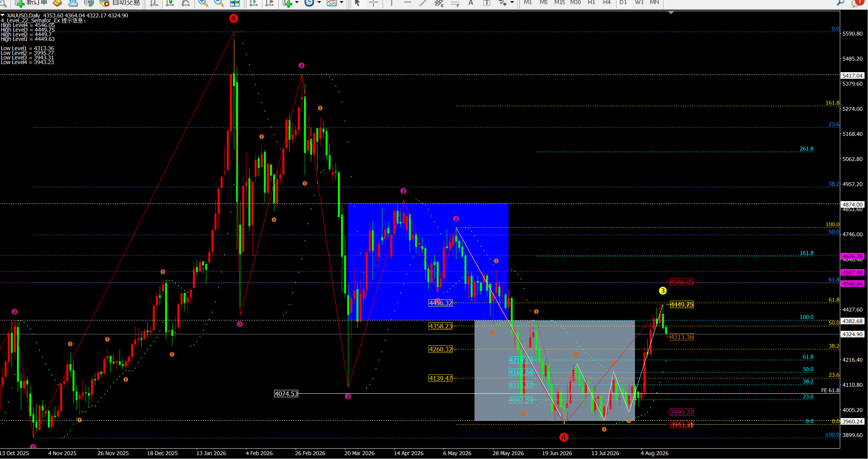This screenshot has height=459, width=868.
Task: Click the magnifier icon at toolbar's left edge
Action: 3,3
